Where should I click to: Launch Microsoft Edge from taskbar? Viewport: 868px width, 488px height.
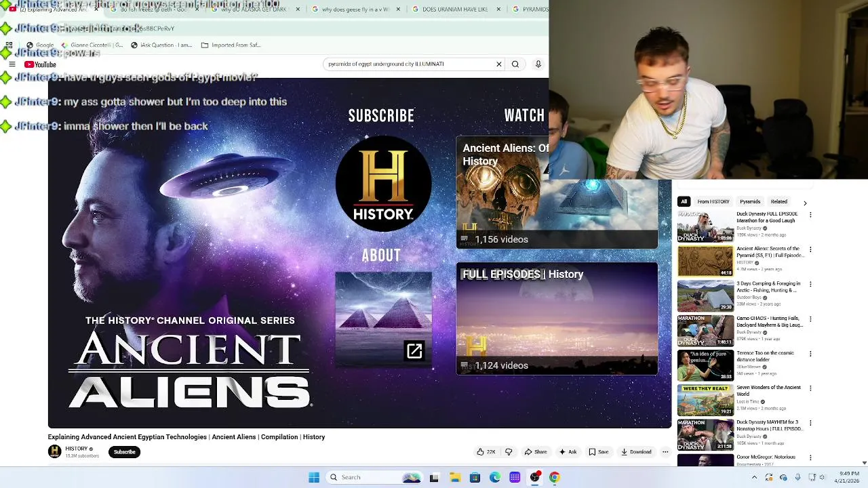point(495,477)
